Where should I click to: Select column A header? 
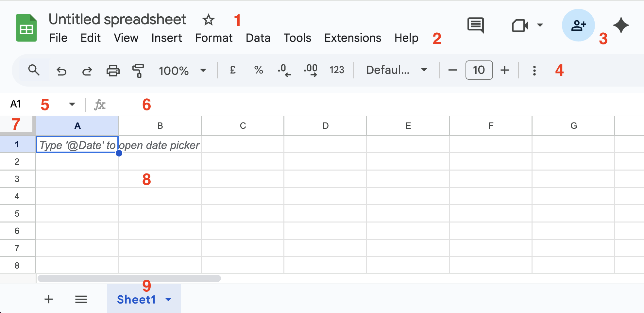click(77, 126)
